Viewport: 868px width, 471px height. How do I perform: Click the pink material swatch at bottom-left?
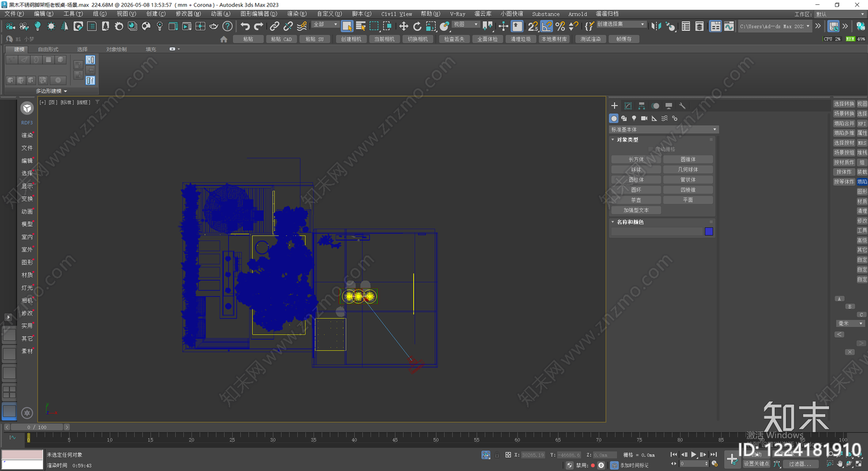click(22, 455)
